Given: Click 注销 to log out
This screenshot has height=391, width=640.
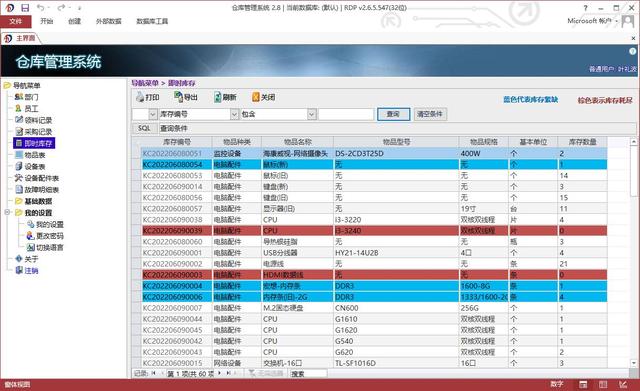Looking at the screenshot, I should click(x=27, y=270).
